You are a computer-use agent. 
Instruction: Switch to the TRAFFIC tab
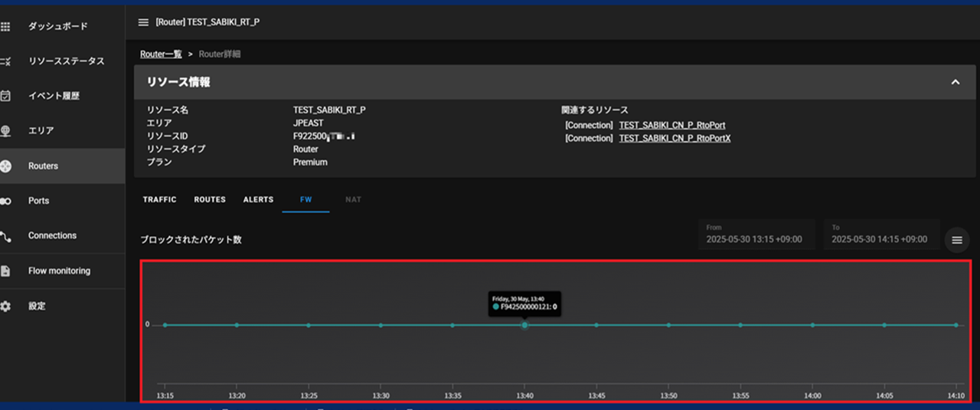click(159, 199)
